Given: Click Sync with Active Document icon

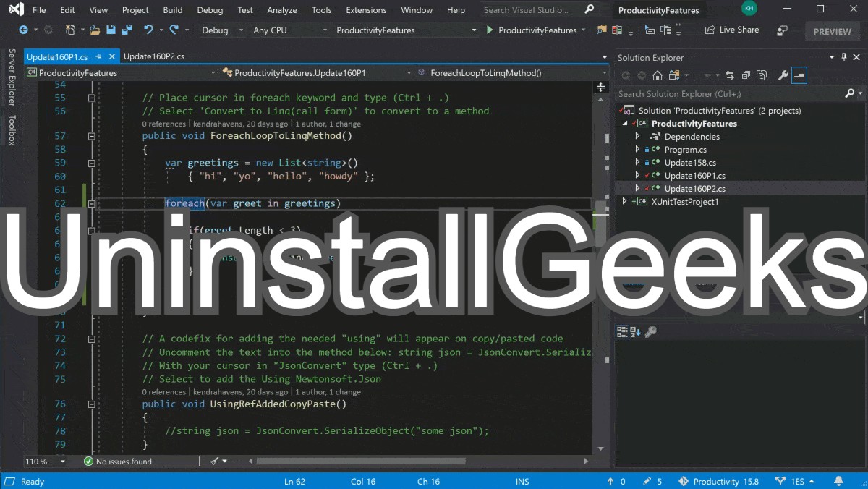Looking at the screenshot, I should coord(729,75).
